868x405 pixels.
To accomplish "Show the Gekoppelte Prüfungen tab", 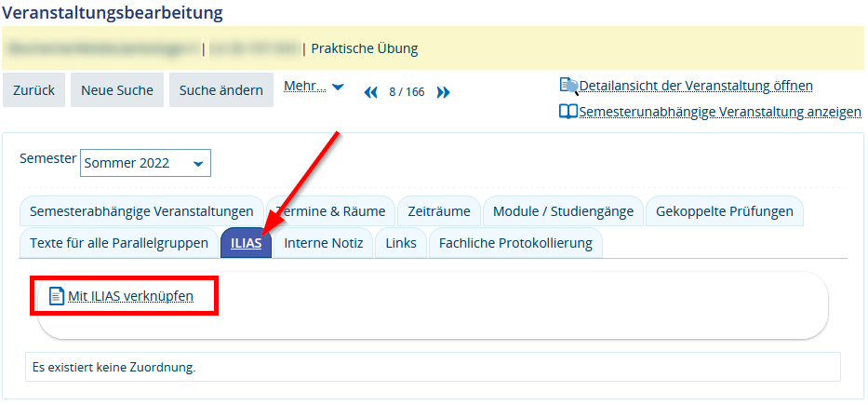I will [x=724, y=211].
